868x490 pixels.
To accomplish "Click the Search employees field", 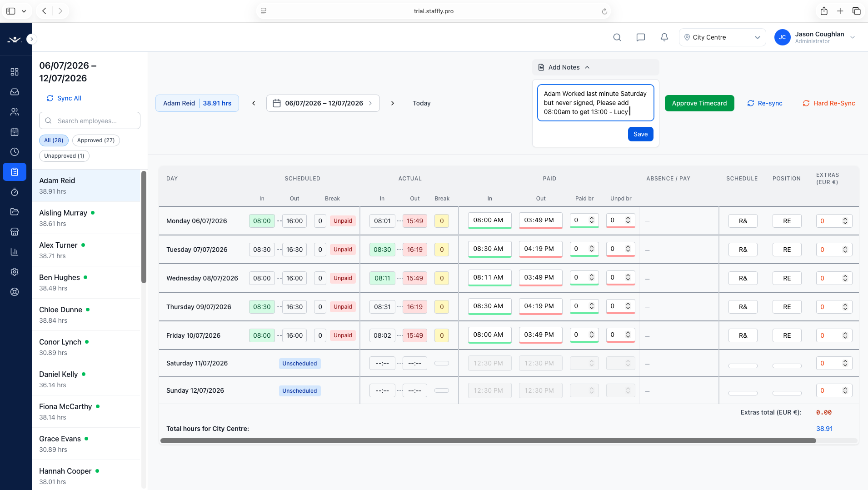I will click(x=90, y=120).
